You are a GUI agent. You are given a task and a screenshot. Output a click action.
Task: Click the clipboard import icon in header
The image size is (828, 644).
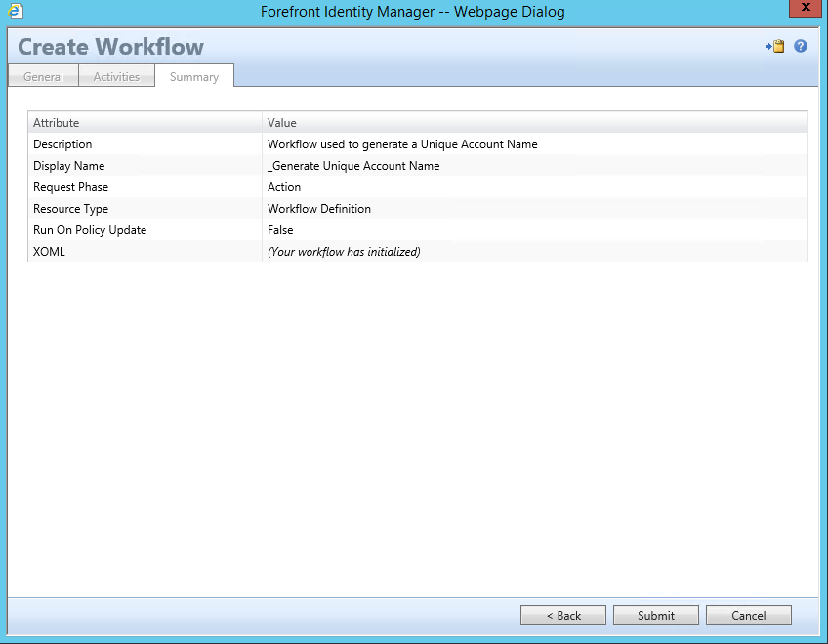[775, 47]
